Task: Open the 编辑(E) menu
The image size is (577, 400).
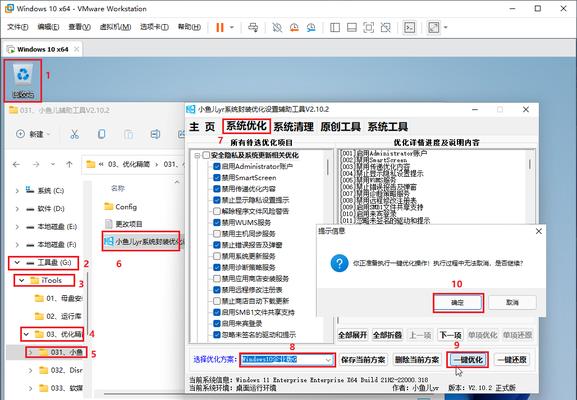Action: pos(48,27)
